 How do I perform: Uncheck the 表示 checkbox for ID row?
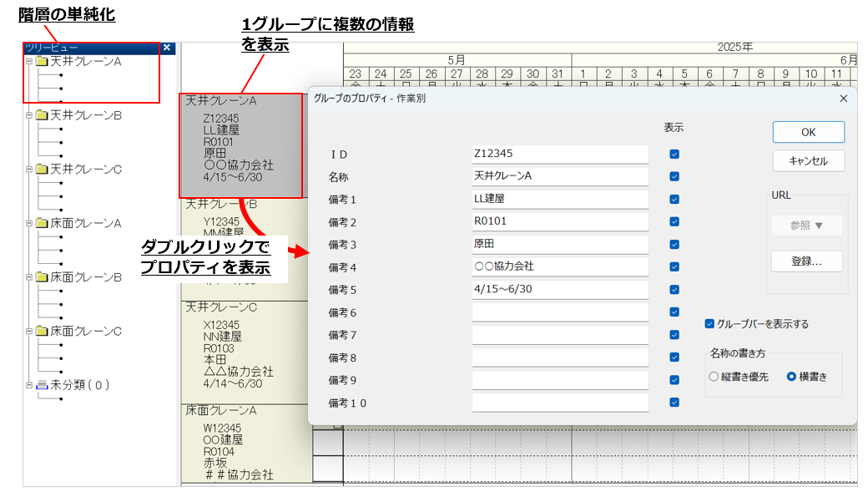674,154
